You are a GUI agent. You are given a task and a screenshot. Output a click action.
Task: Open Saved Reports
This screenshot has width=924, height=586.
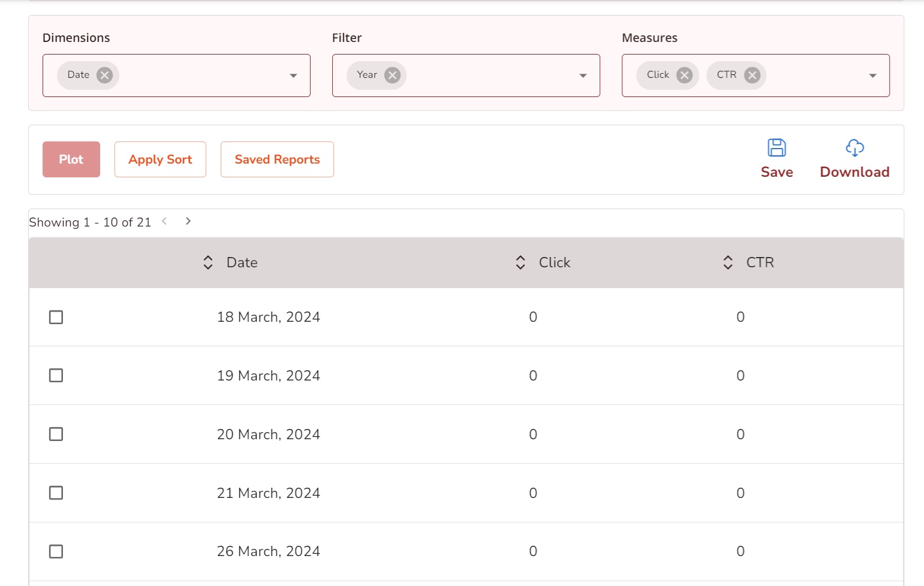click(x=277, y=159)
